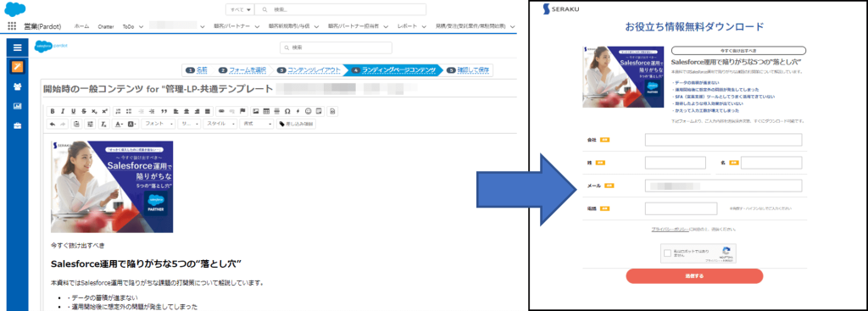This screenshot has width=868, height=311.
Task: Insert a horizontal line
Action: point(277,111)
